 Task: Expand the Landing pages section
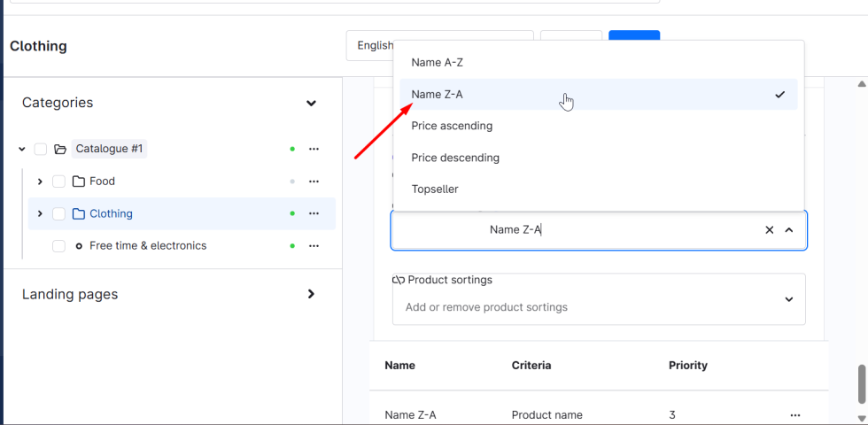311,294
